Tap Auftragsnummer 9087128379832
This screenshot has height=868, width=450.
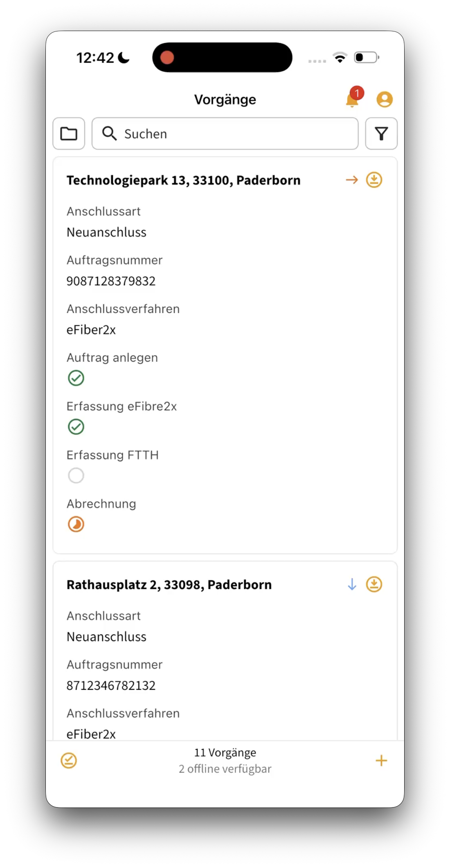coord(111,281)
